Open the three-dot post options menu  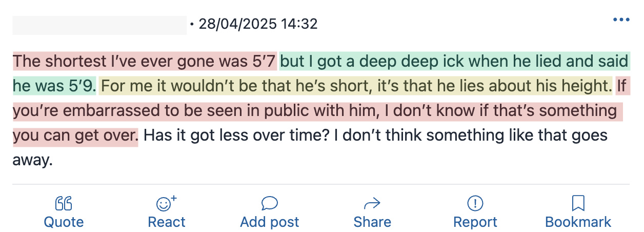621,20
